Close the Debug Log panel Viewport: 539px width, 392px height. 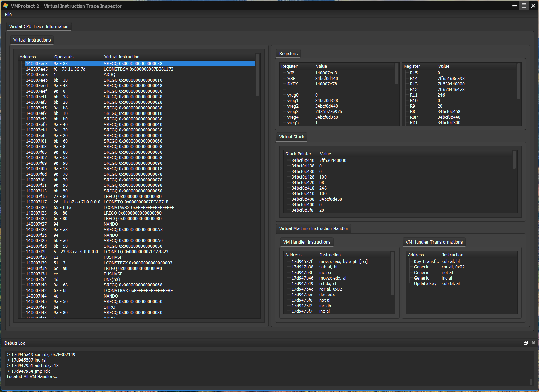533,343
